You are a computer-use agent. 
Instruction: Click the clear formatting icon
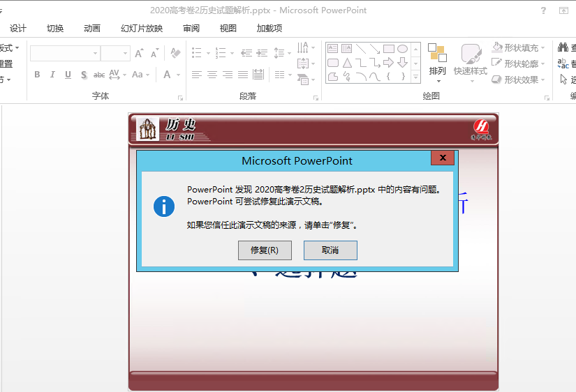click(x=175, y=54)
